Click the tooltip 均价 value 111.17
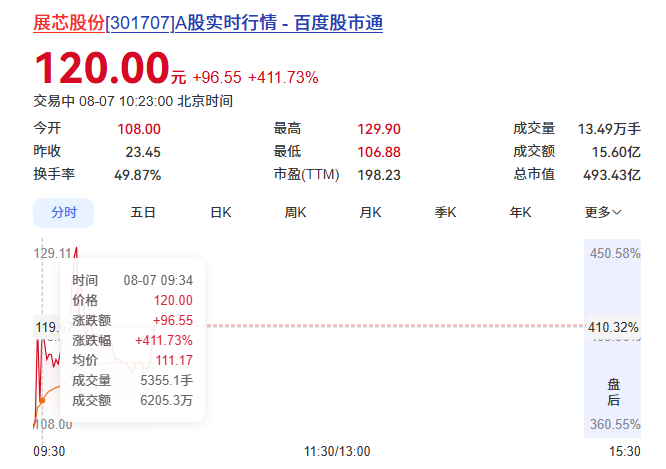666x469 pixels. click(x=174, y=360)
